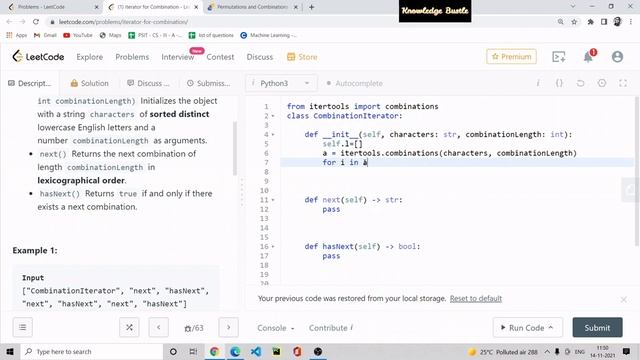Open the browser zoom magnifier icon
The width and height of the screenshot is (640, 360).
click(x=560, y=22)
